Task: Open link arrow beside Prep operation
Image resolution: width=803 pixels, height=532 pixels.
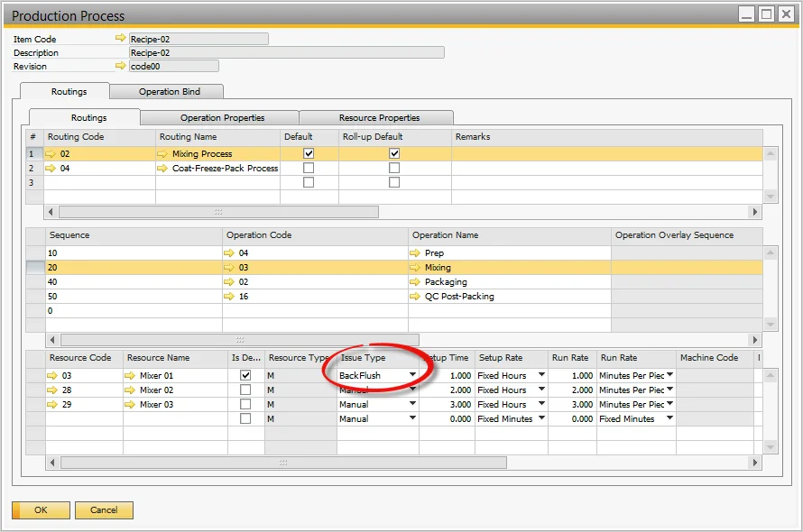Action: click(x=415, y=253)
